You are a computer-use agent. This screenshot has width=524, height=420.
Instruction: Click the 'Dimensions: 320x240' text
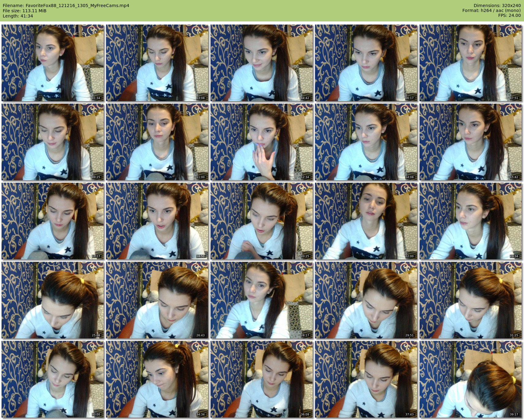(497, 6)
